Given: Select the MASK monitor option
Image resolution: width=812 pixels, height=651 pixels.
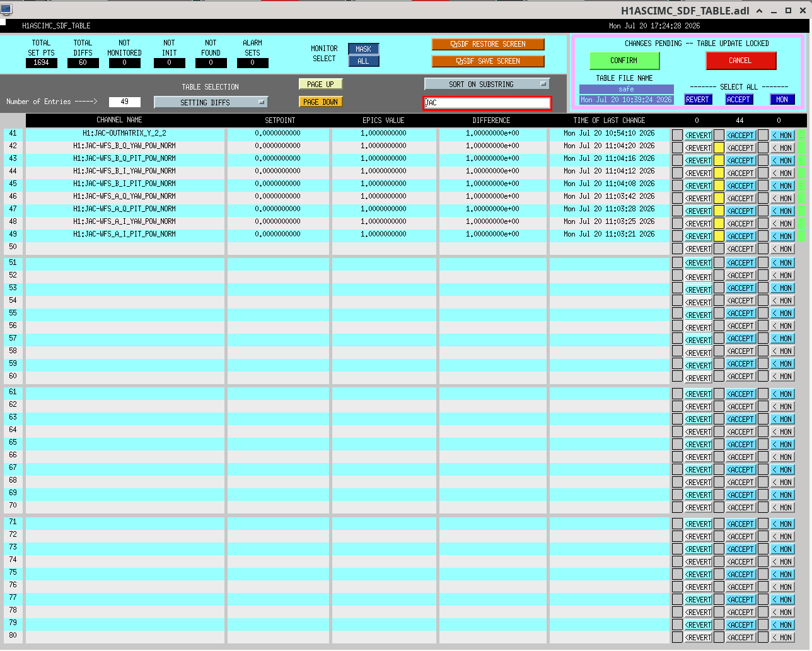Looking at the screenshot, I should pos(363,49).
